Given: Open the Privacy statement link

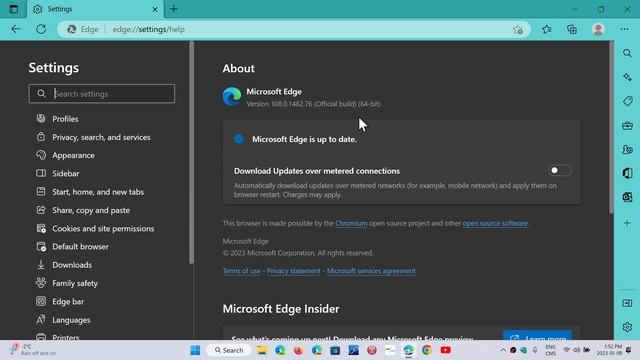Looking at the screenshot, I should click(x=293, y=271).
